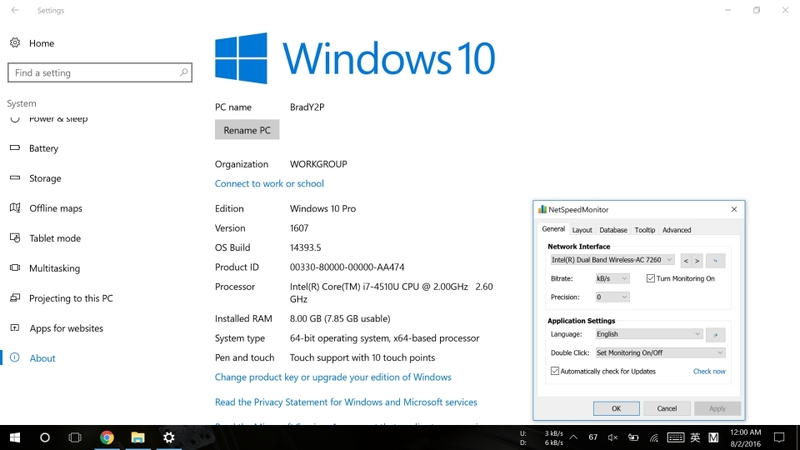This screenshot has width=800, height=450.
Task: Click the Settings back arrow
Action: coord(15,10)
